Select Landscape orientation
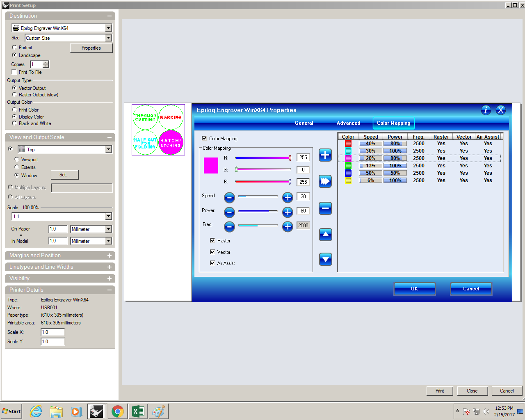This screenshot has width=525, height=420. pos(14,55)
